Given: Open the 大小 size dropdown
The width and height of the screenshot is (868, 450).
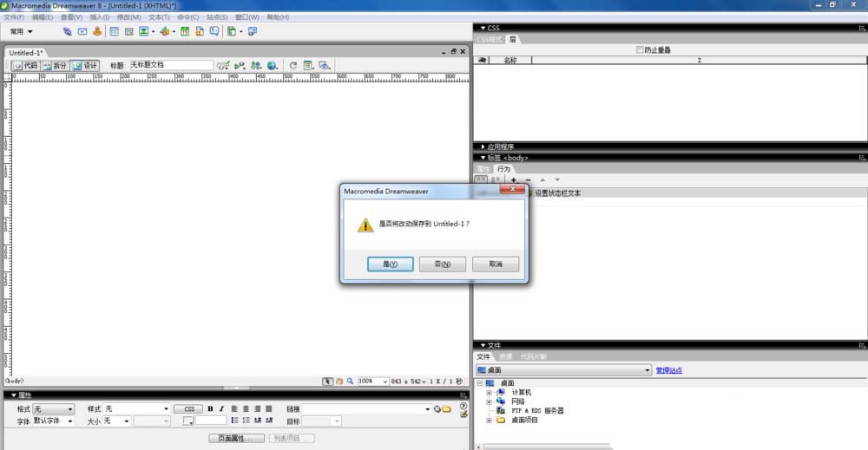Looking at the screenshot, I should tap(117, 421).
